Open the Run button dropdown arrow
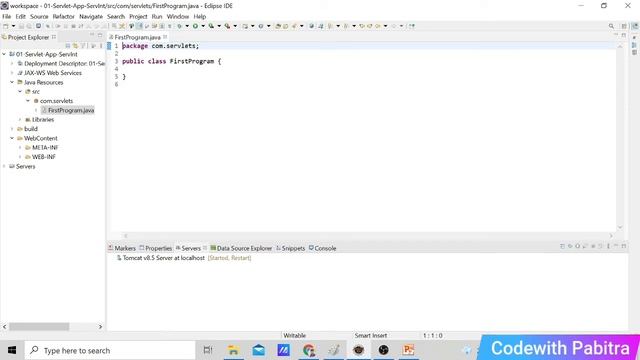The width and height of the screenshot is (640, 360). (x=203, y=26)
